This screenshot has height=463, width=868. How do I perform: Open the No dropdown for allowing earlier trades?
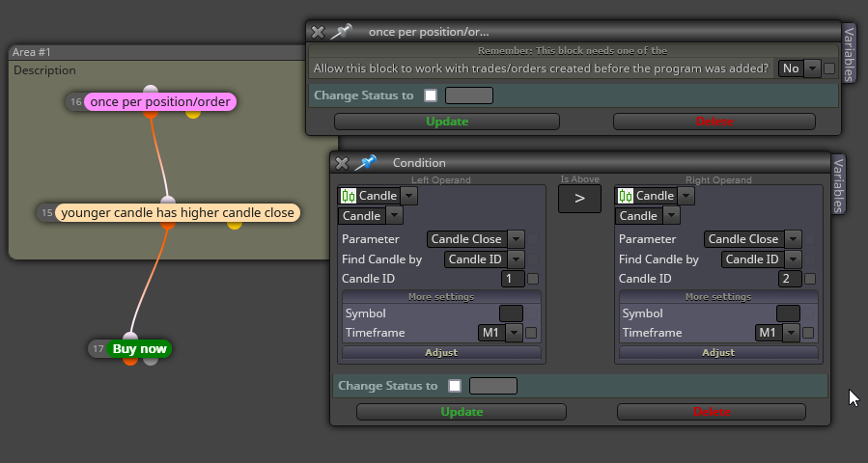tap(799, 68)
